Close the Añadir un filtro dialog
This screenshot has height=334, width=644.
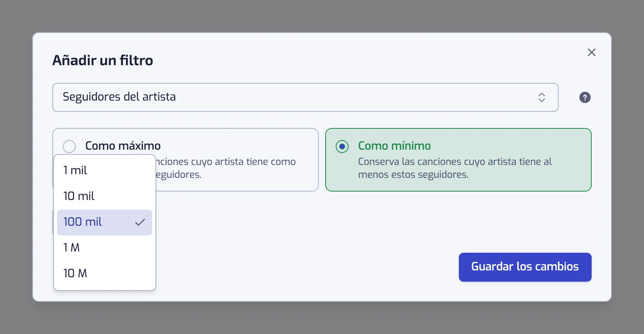pyautogui.click(x=591, y=52)
